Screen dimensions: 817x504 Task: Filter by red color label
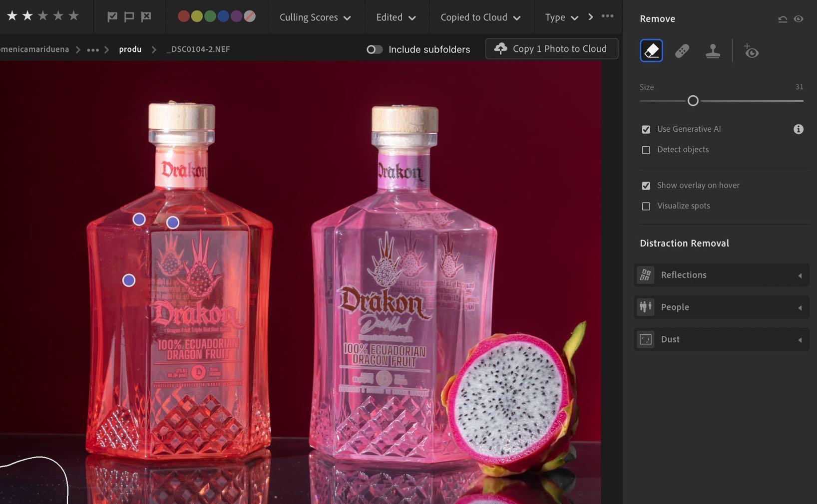(184, 16)
